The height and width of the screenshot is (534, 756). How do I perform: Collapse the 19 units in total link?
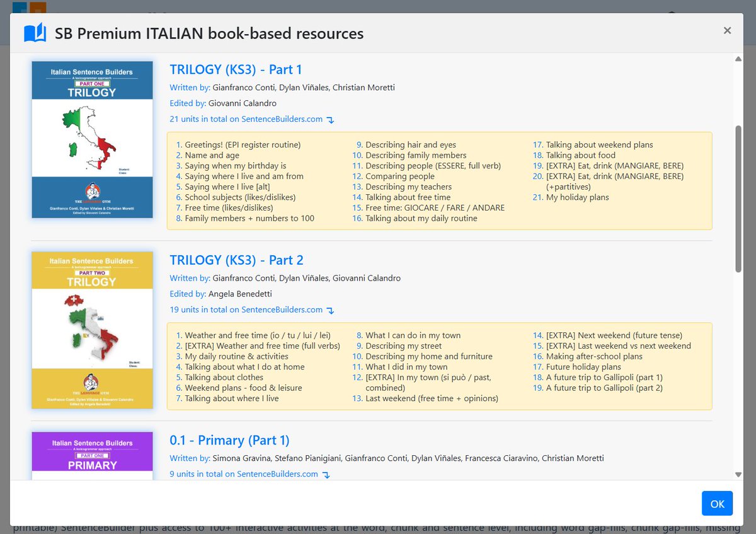coord(252,310)
